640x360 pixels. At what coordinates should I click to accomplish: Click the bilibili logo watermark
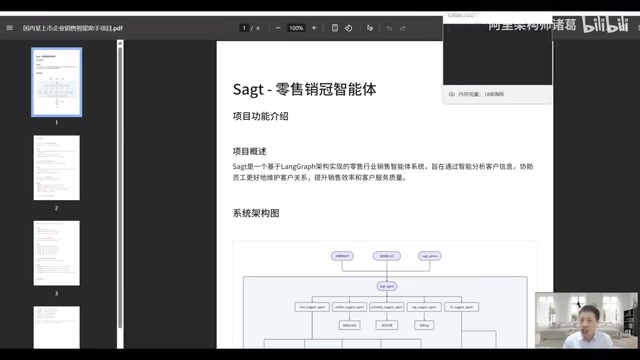[605, 24]
